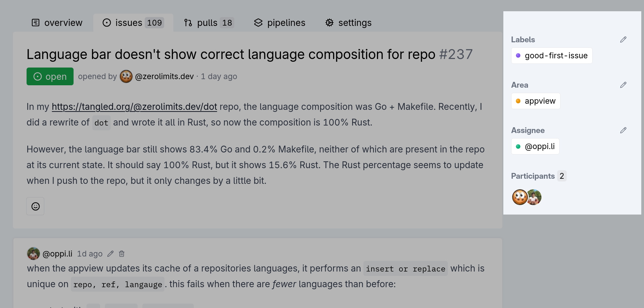Click the zerolimits.dev avatar next to opened by
Image resolution: width=644 pixels, height=308 pixels.
coord(126,76)
